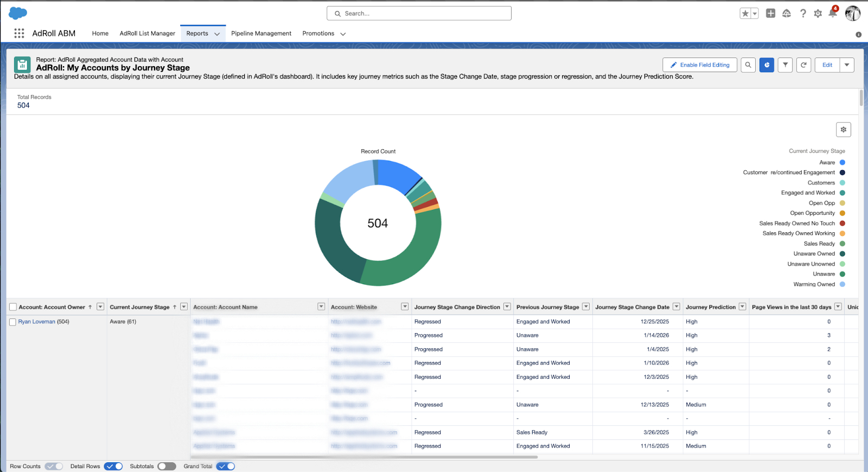Enable the Subtotals switch
Image resolution: width=868 pixels, height=472 pixels.
pos(167,466)
